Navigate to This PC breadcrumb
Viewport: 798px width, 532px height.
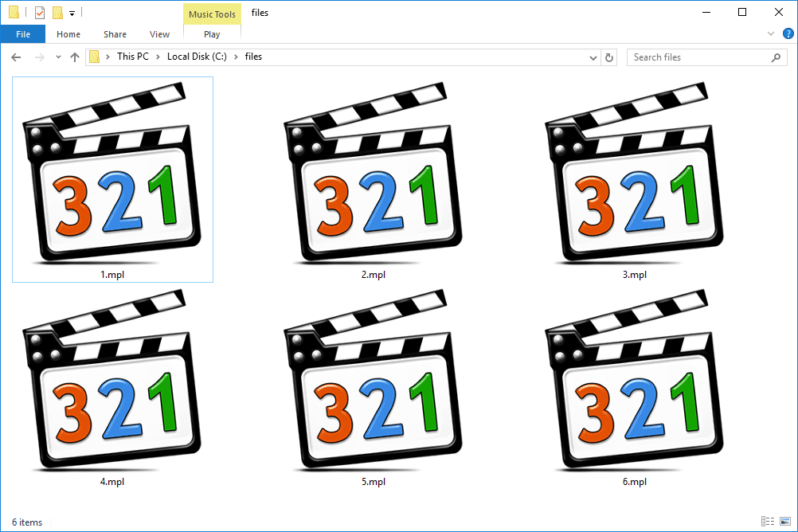[133, 57]
